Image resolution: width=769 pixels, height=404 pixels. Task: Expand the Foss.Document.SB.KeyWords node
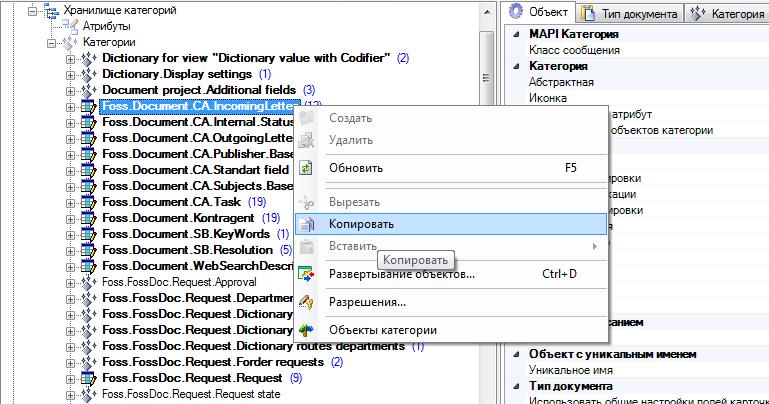[70, 234]
